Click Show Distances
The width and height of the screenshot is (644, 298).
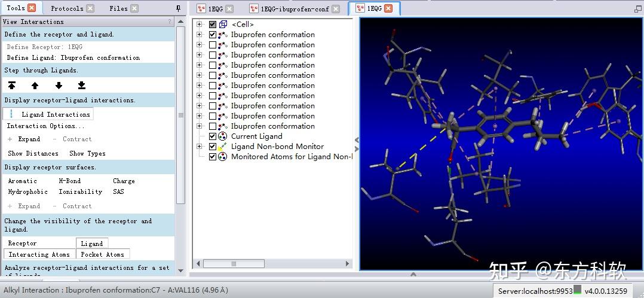(33, 154)
